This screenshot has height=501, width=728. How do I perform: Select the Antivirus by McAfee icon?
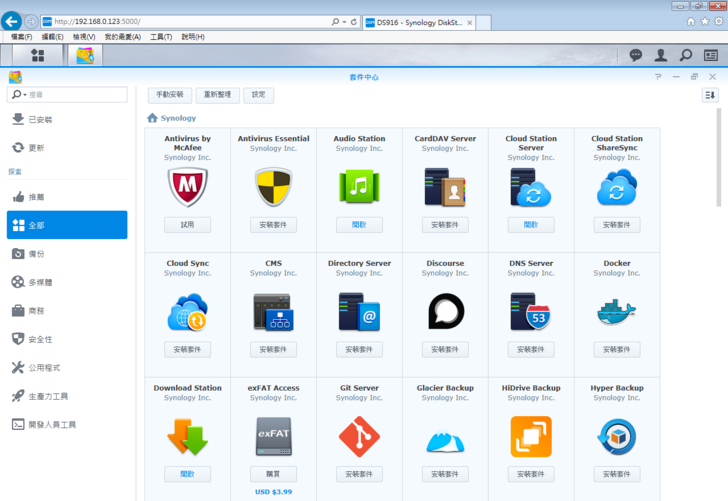point(187,187)
